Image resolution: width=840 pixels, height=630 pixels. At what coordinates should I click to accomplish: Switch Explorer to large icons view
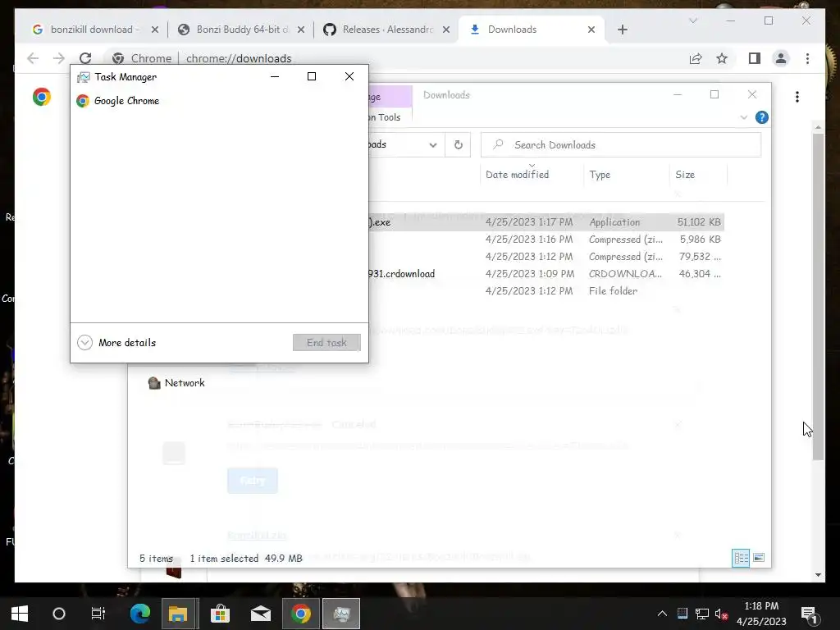pyautogui.click(x=759, y=558)
